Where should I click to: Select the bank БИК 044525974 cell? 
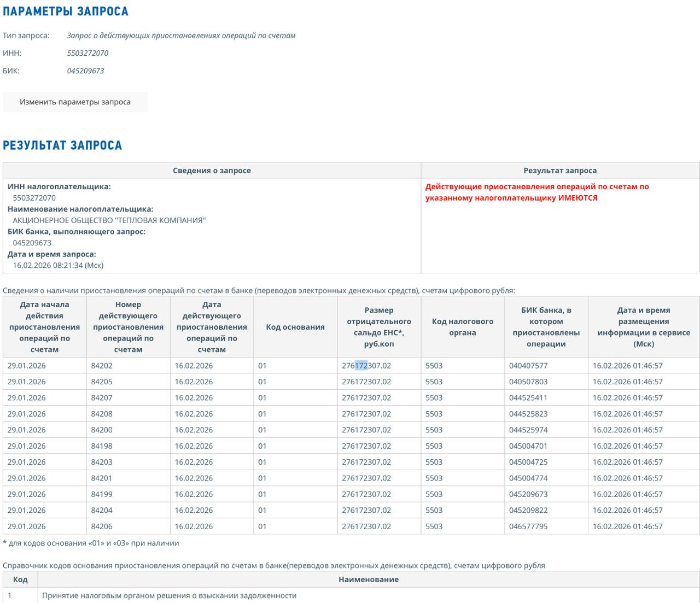528,430
